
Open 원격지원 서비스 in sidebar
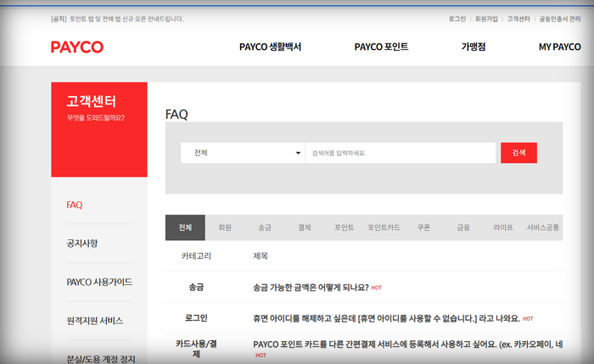pyautogui.click(x=95, y=321)
